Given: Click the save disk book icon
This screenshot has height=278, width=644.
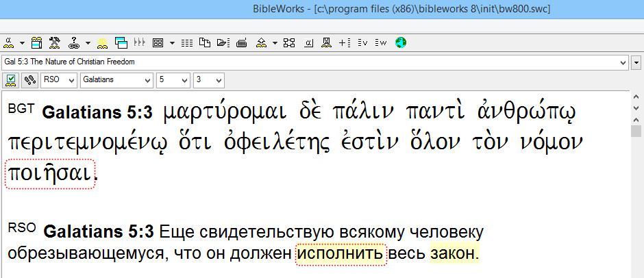Looking at the screenshot, I should [327, 42].
